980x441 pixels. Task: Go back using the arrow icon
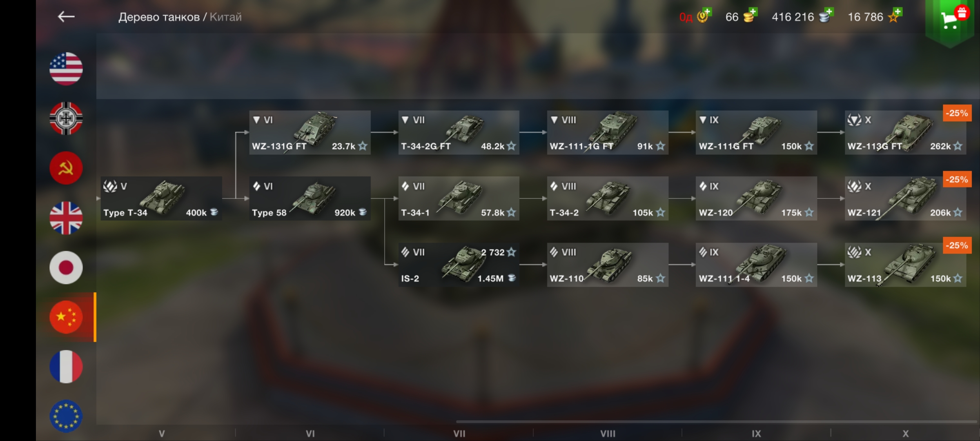66,17
